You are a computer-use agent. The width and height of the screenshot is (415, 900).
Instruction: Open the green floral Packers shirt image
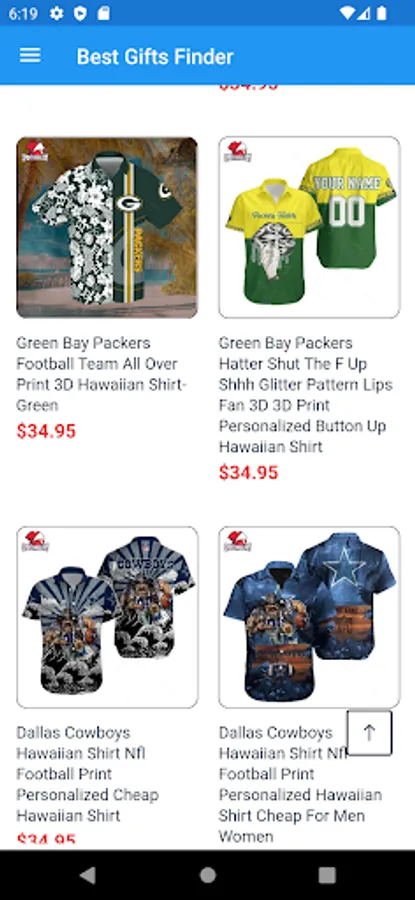pos(107,227)
